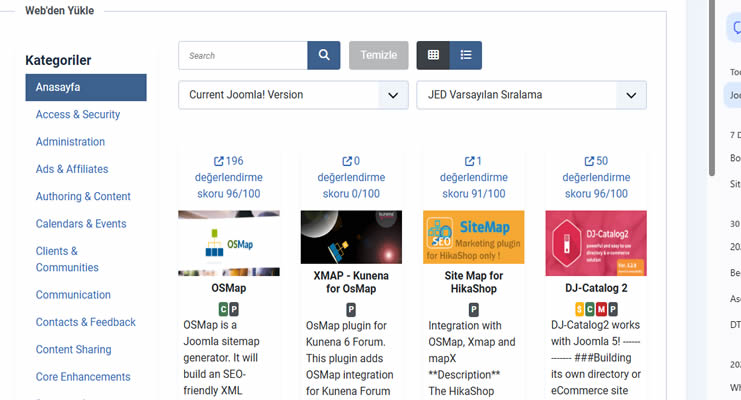Open the DJ-Catalog 2 external link icon
741x400 pixels.
589,161
